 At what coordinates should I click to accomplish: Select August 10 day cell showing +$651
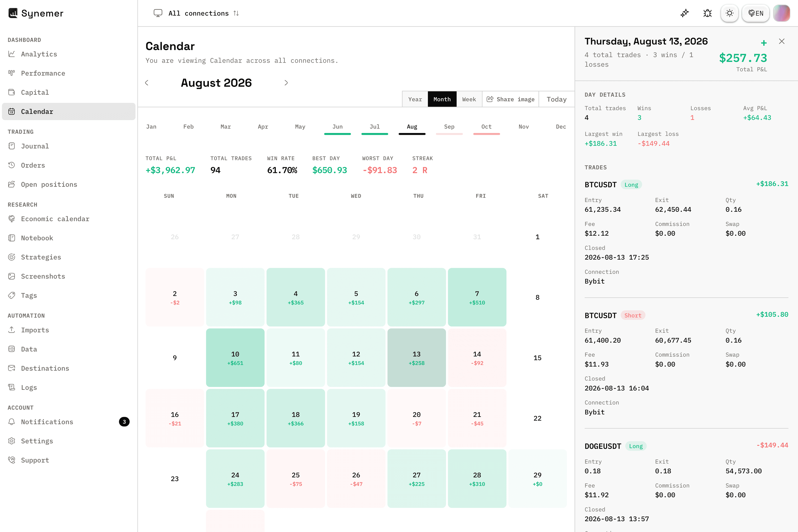pos(235,358)
